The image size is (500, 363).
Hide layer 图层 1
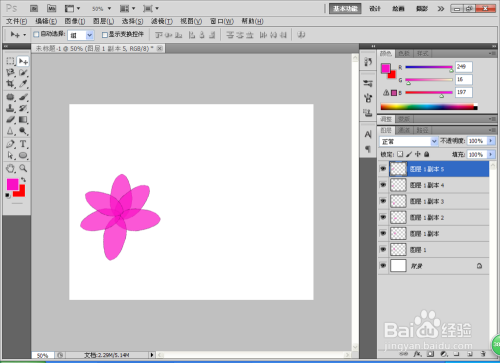(x=383, y=249)
